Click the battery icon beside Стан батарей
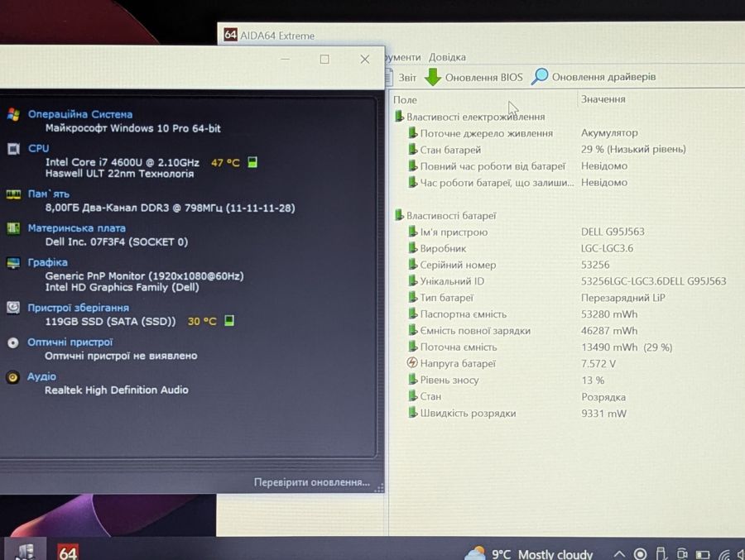 413,149
